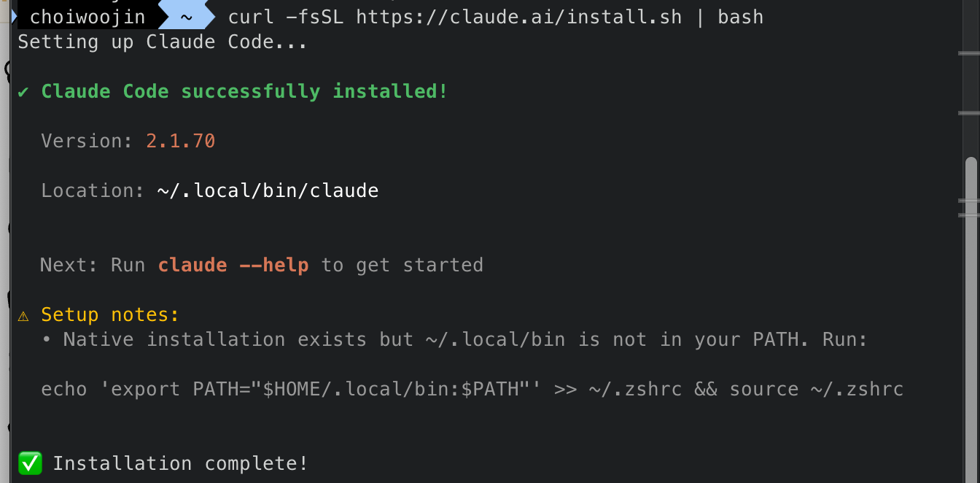980x483 pixels.
Task: Click the "Installation complete!" text
Action: (x=181, y=463)
